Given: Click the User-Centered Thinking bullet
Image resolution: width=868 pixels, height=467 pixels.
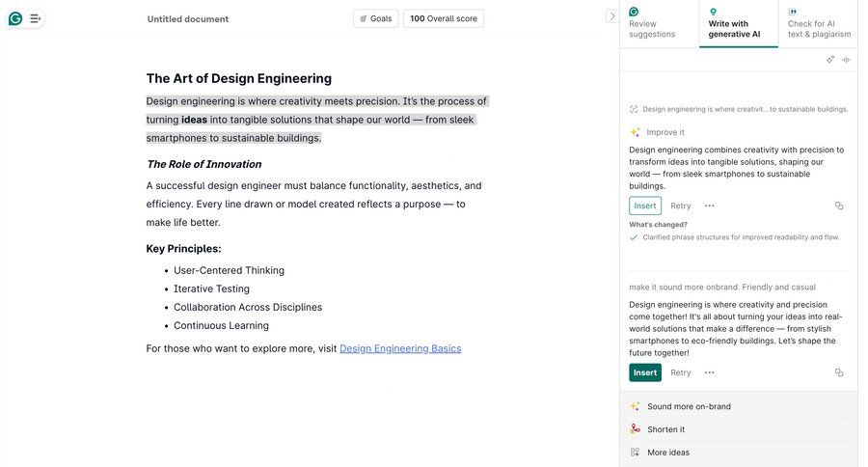Looking at the screenshot, I should click(x=230, y=270).
